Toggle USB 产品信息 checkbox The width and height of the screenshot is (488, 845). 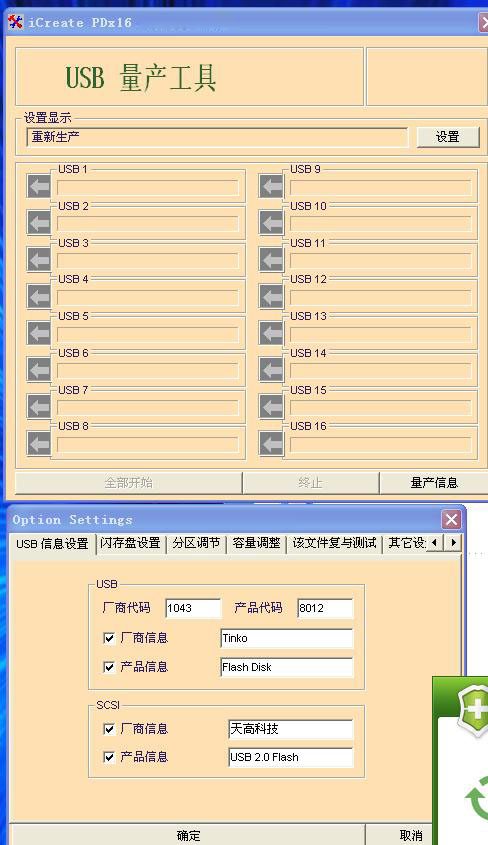point(109,667)
